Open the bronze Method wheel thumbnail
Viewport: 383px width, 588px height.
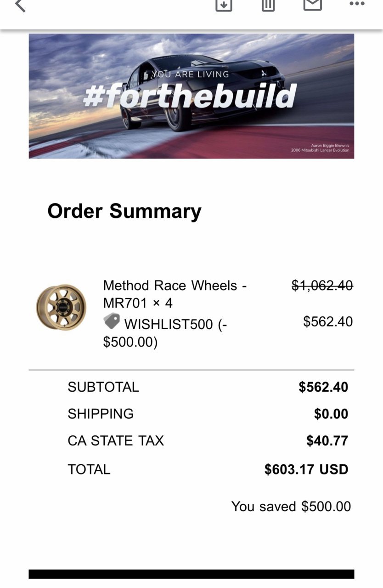tap(61, 307)
